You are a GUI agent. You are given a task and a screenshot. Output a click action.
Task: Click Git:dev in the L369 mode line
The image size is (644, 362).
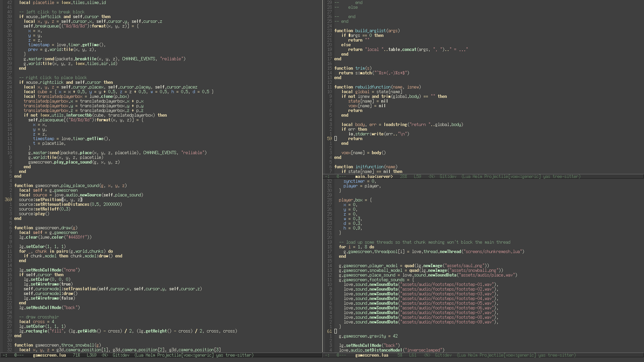121,355
